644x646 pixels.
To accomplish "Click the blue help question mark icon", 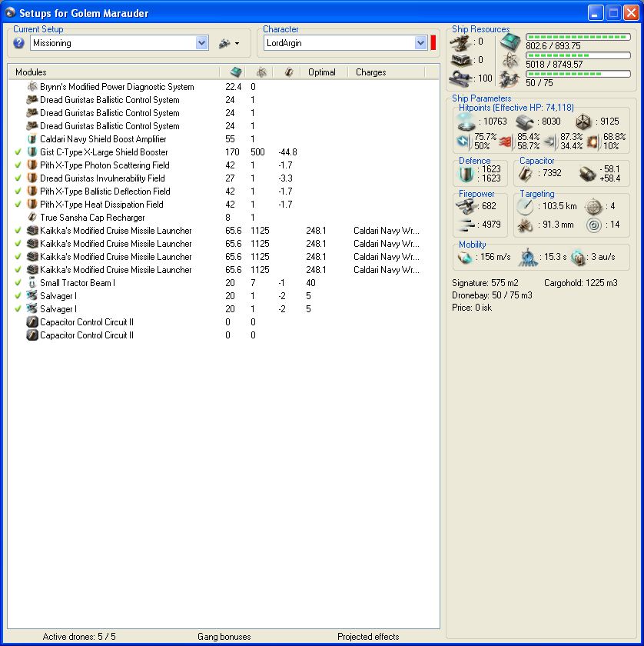I will coord(18,43).
